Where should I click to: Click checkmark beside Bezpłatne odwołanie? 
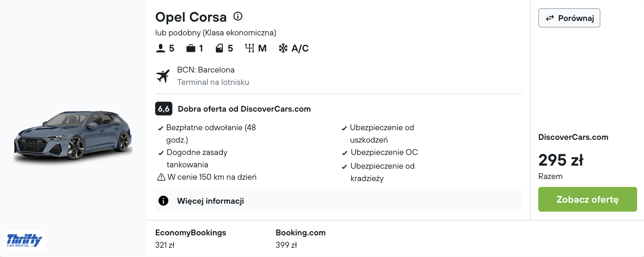160,128
